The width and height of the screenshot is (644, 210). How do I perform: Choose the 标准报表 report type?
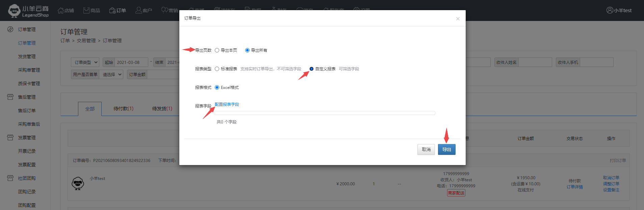click(x=217, y=69)
